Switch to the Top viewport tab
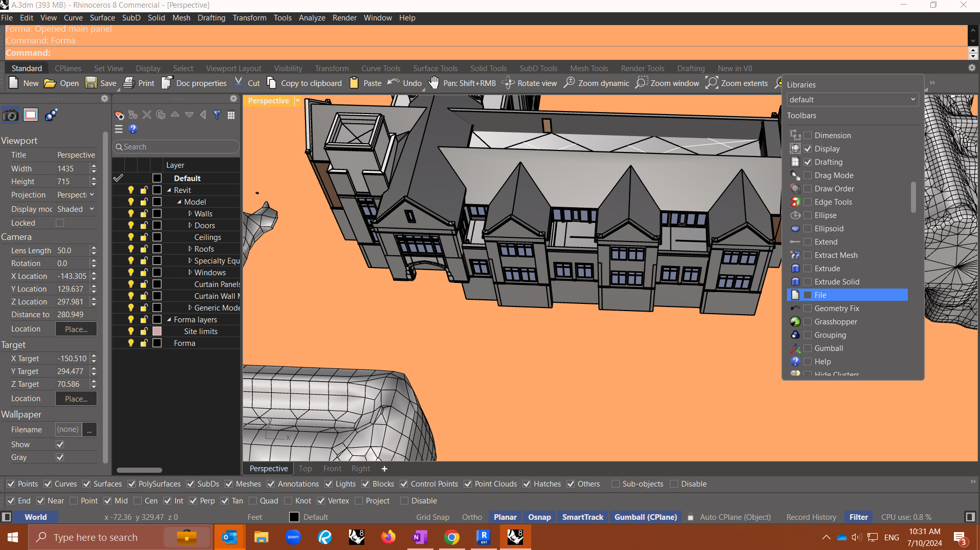980x550 pixels. (x=305, y=469)
